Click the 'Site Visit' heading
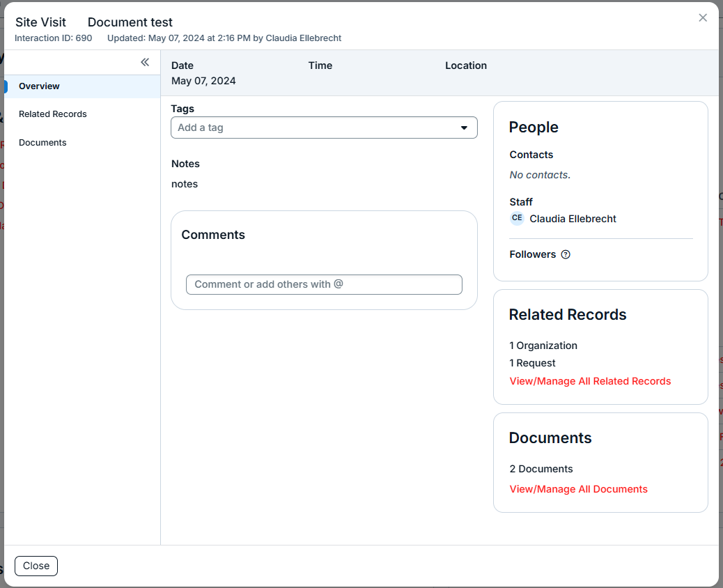The image size is (723, 588). pos(40,22)
